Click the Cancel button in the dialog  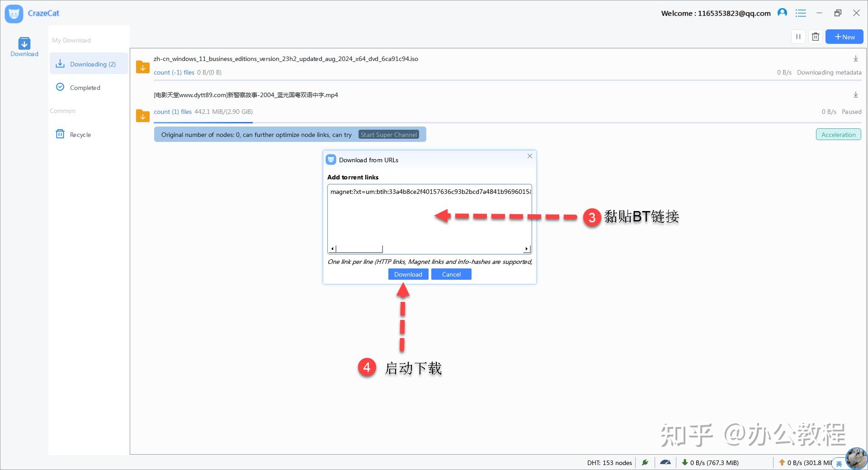coord(451,274)
